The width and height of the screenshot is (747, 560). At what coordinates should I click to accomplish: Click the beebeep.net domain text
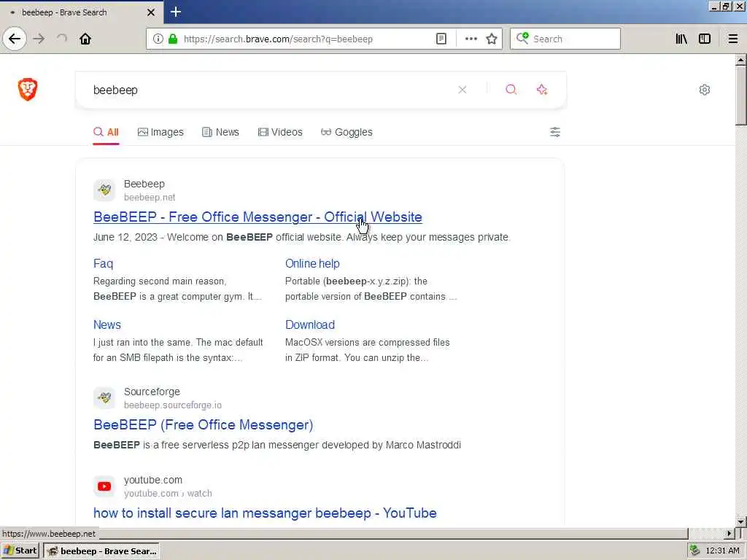(150, 197)
